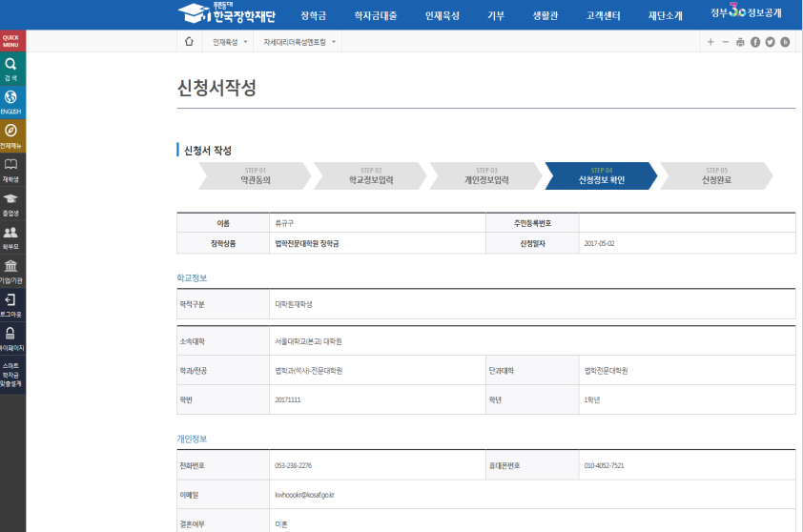This screenshot has height=532, width=803.
Task: Click the 법학전문대학원 장학금 value
Action: tap(307, 244)
